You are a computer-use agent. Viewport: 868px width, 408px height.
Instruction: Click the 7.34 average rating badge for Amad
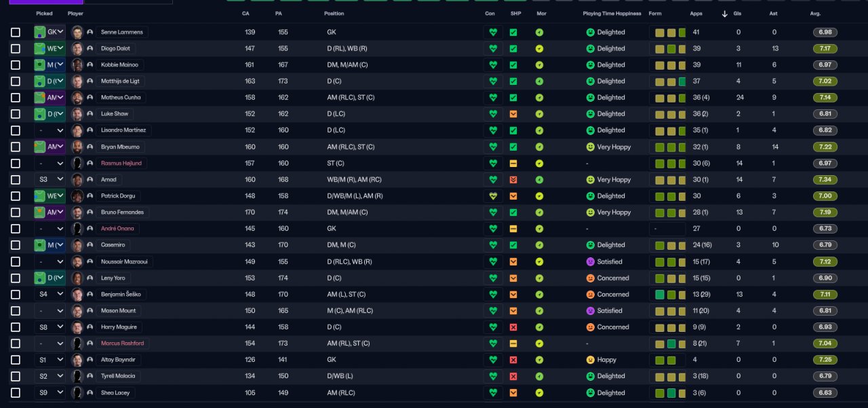tap(825, 180)
